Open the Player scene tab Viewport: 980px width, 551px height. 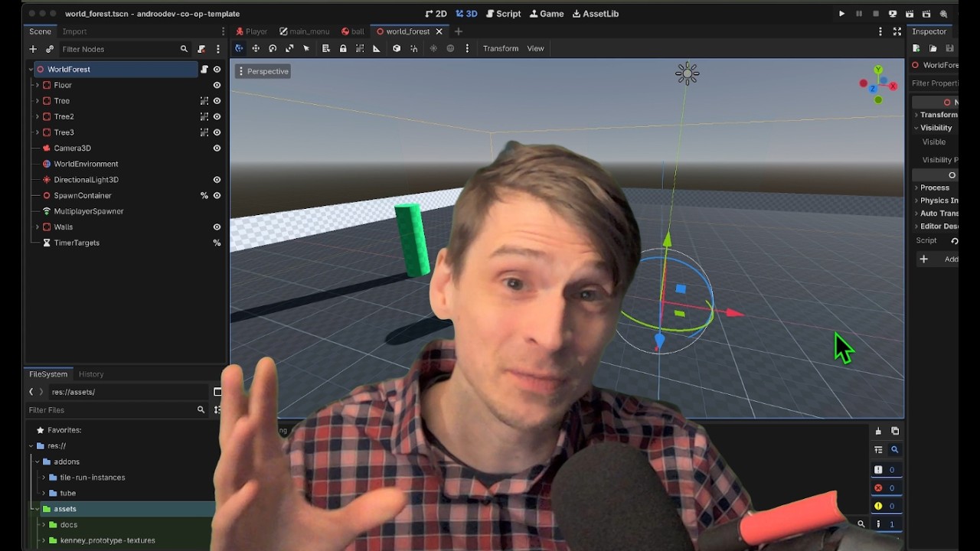[x=252, y=31]
